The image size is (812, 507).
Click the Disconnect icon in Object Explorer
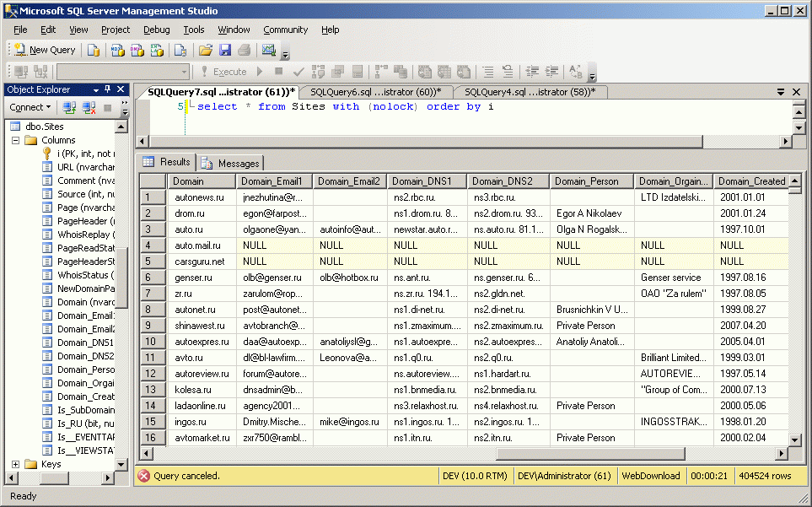[x=88, y=107]
